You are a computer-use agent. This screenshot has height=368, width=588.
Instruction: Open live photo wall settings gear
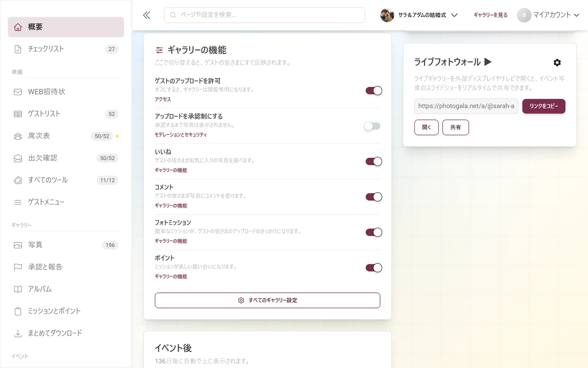[557, 63]
